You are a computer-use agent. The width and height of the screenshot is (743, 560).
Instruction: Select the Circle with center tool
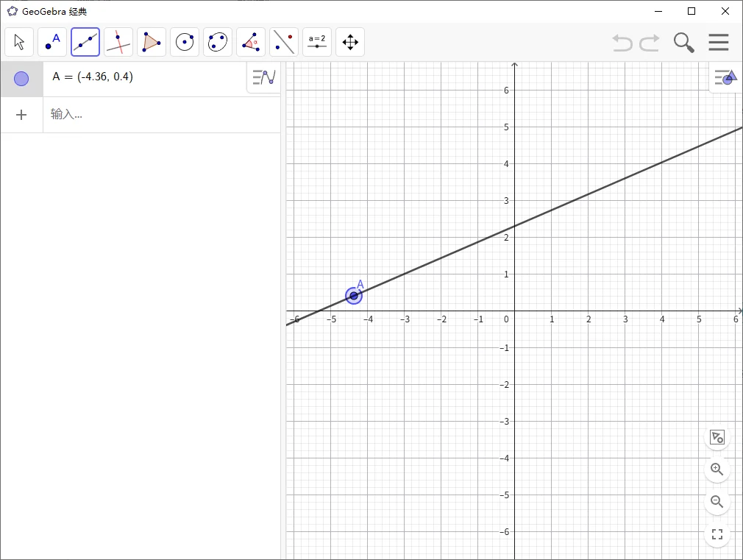click(185, 42)
